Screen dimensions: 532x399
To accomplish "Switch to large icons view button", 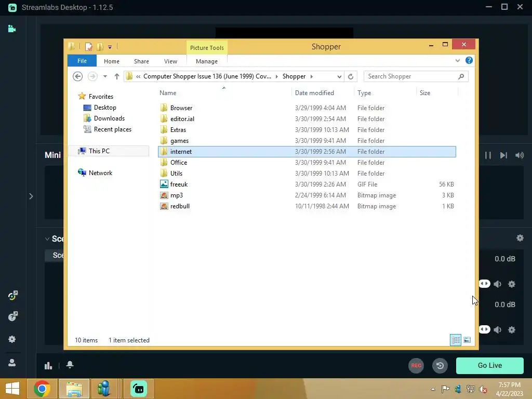I will pos(467,340).
